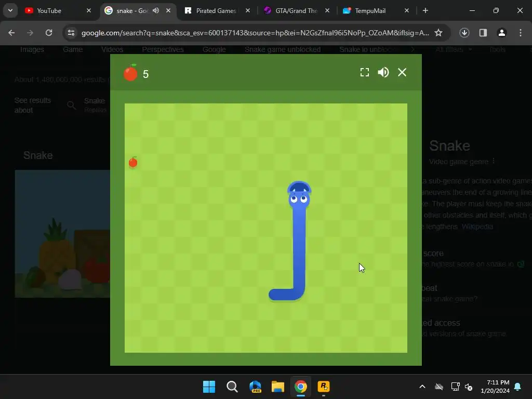Click the blue snake's head
532x399 pixels.
coord(299,194)
